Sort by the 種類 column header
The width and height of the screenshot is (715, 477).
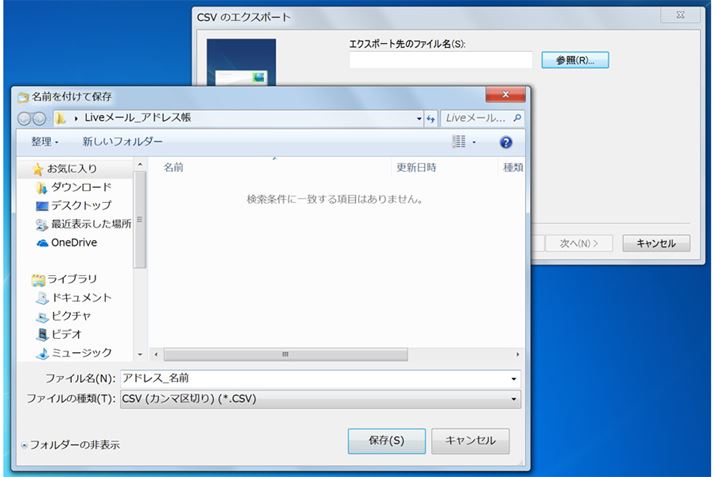pyautogui.click(x=513, y=168)
